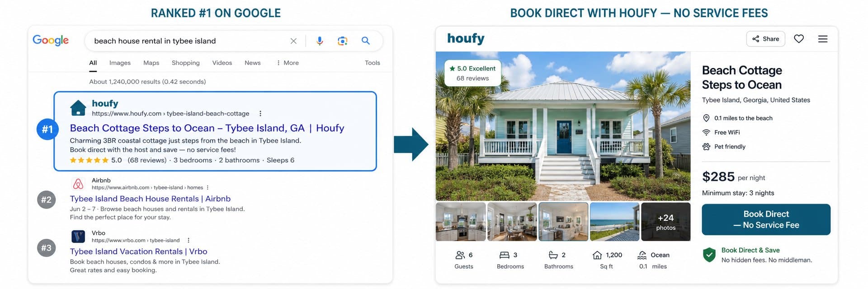Click the 'Sleeps 6' text in the Houfy result
This screenshot has height=289, width=868.
(x=280, y=160)
